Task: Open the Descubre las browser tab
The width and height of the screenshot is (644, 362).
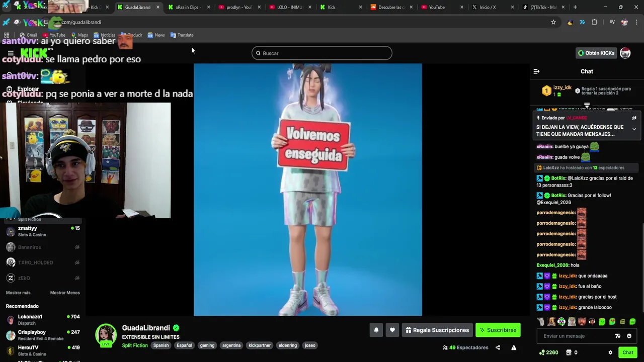Action: coord(390,7)
